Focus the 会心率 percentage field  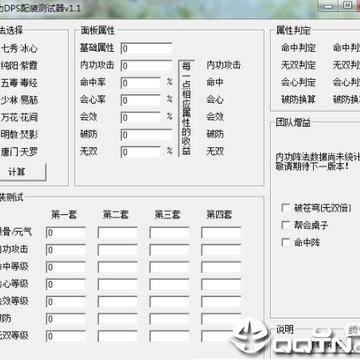point(141,100)
